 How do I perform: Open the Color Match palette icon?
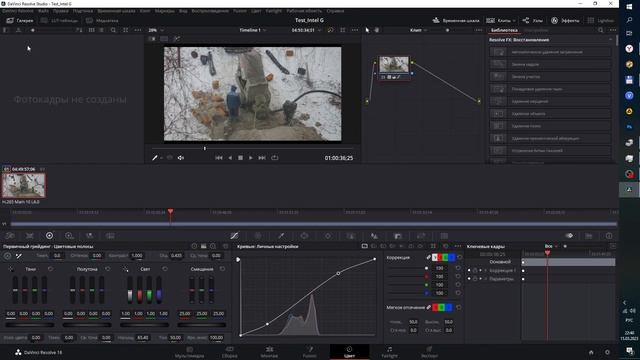[30, 236]
